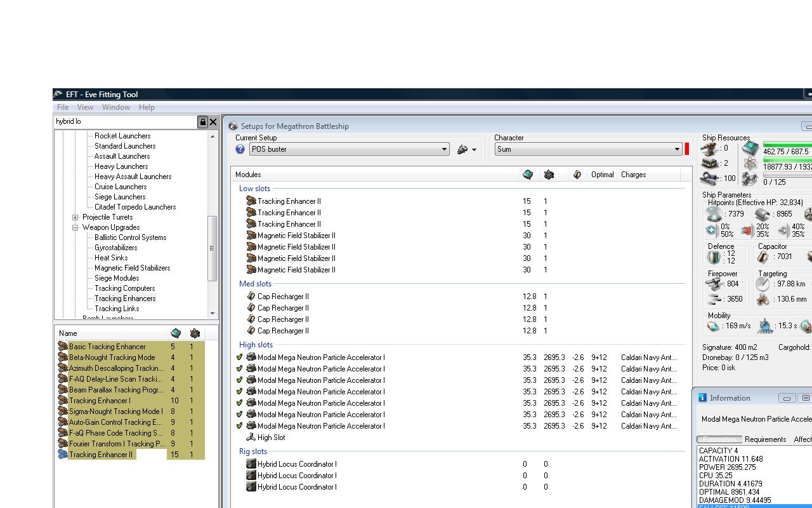Click the CPU usage bar above 462.75 / 687.5
Viewport: 812px width, 508px height.
tap(787, 145)
